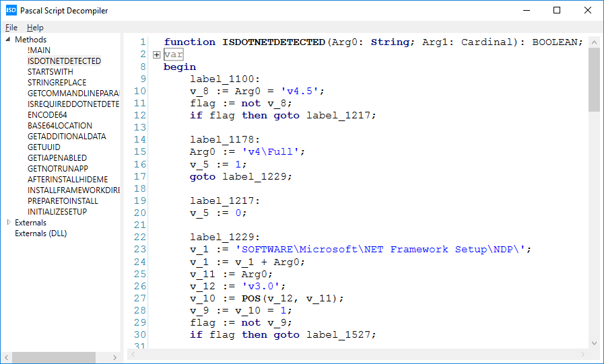Select the GETIAPENABLED method

[57, 158]
